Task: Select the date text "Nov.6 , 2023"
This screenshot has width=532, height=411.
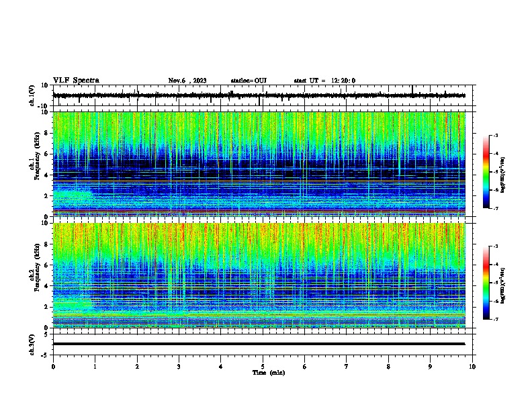Action: pyautogui.click(x=187, y=81)
